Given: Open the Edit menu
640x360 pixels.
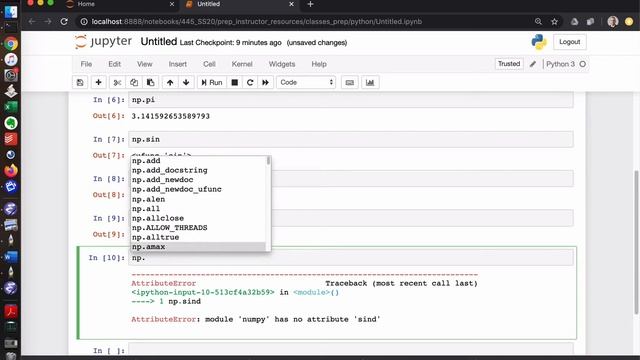Looking at the screenshot, I should point(114,64).
